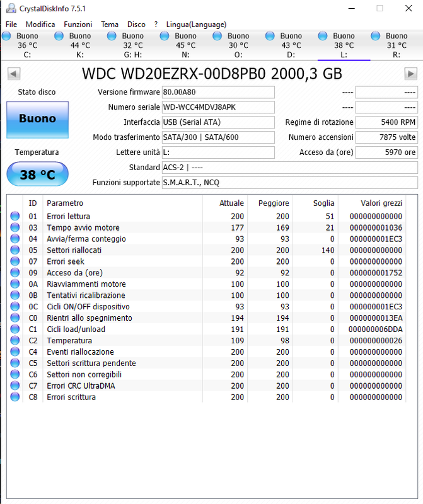This screenshot has width=423, height=504.
Task: Click the ID column header
Action: pos(33,203)
